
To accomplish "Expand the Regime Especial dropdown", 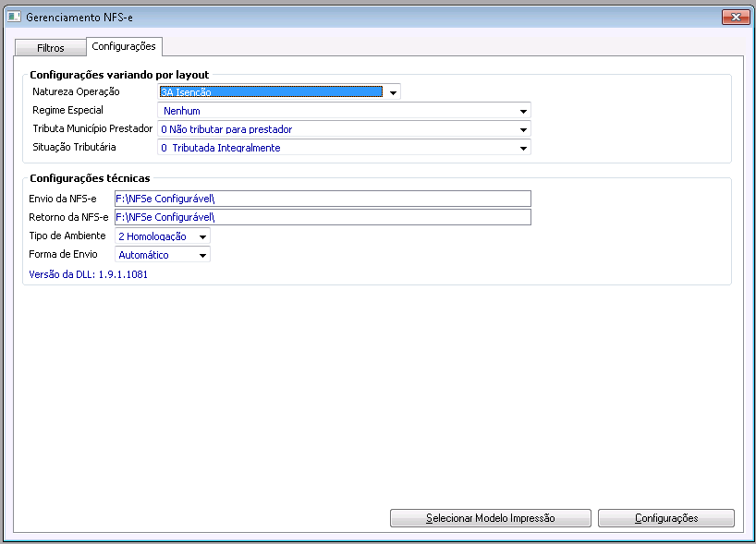I will tap(523, 111).
